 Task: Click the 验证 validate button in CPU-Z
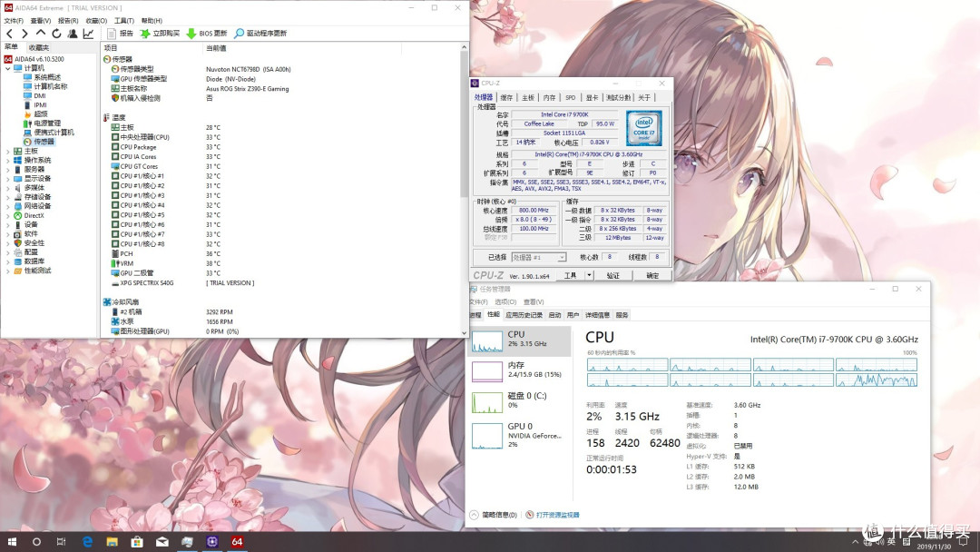[x=613, y=276]
